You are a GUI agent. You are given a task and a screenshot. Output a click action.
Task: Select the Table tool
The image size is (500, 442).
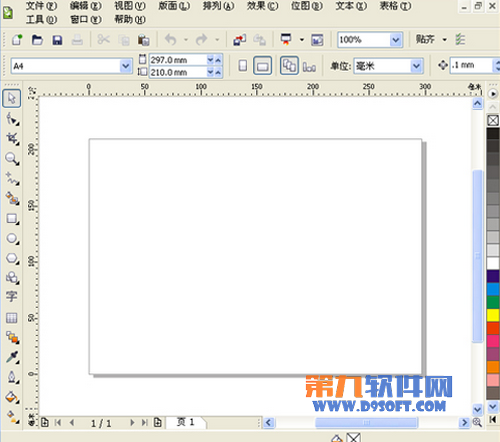[12, 318]
